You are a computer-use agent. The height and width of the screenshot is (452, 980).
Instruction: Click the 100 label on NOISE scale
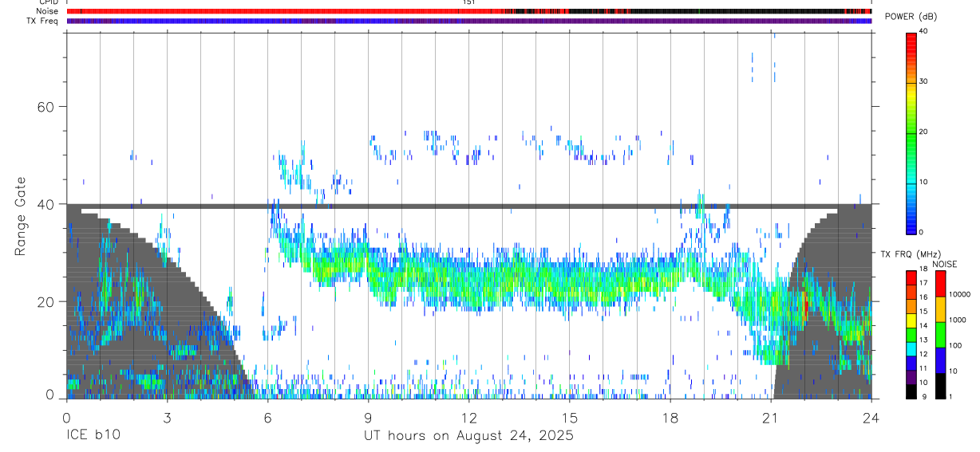(x=956, y=346)
